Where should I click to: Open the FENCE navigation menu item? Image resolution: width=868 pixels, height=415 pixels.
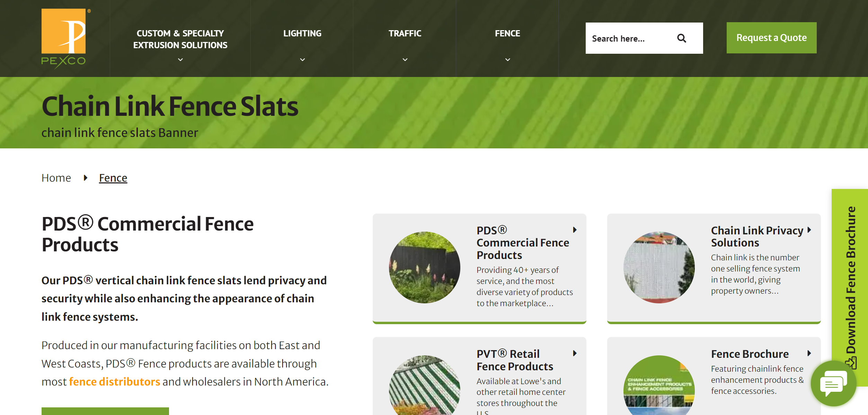[x=507, y=33]
